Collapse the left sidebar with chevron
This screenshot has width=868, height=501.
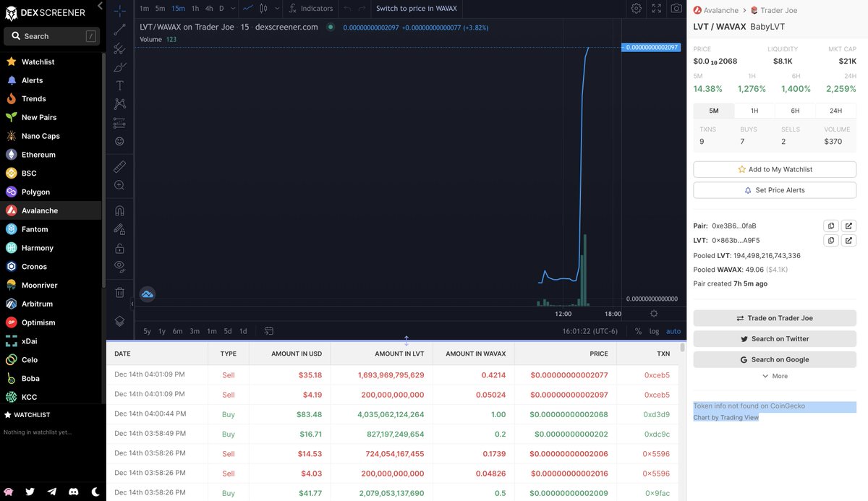point(100,6)
